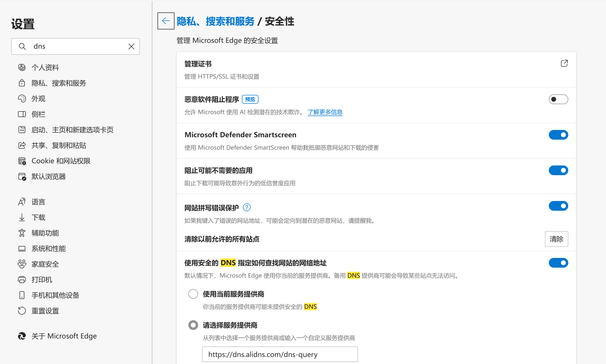Open 家庭安全 settings in sidebar
The height and width of the screenshot is (364, 606).
coord(45,264)
